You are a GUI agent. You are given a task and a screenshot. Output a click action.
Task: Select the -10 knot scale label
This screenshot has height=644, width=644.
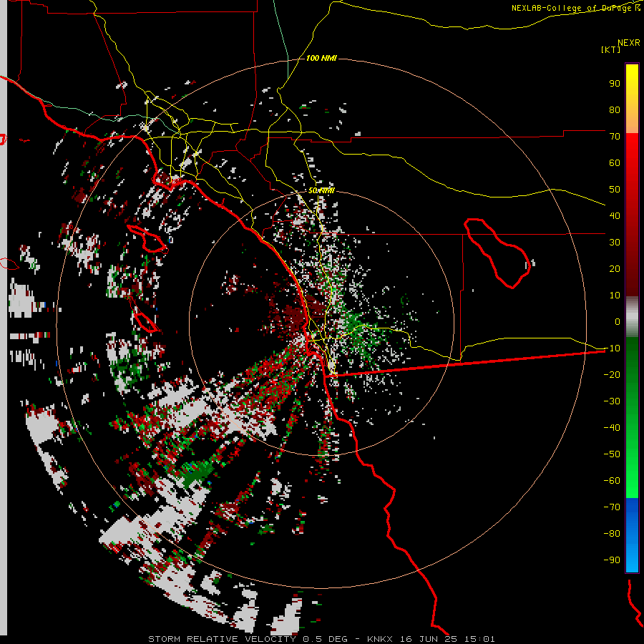[x=612, y=348]
